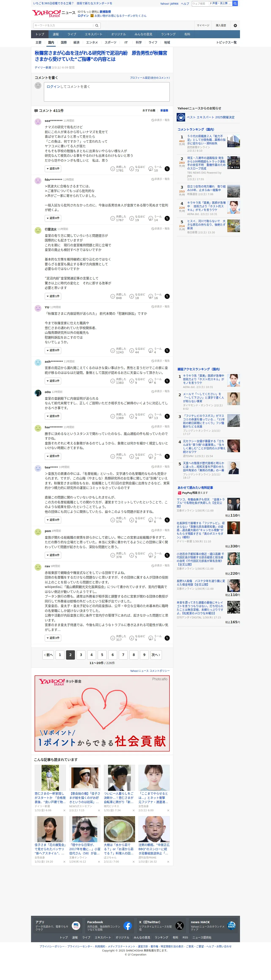The height and width of the screenshot is (980, 271).
Task: Open the Facebook icon in footer
Action: click(128, 926)
